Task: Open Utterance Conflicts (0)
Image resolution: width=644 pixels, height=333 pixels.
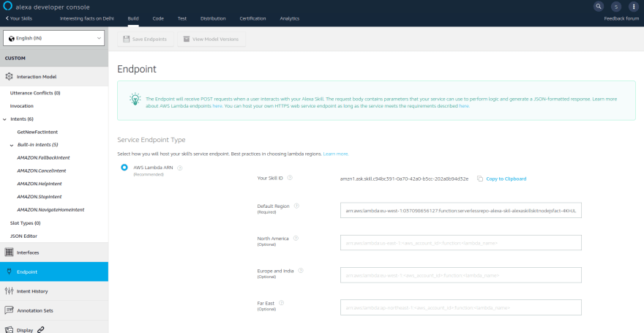Action: coord(35,93)
